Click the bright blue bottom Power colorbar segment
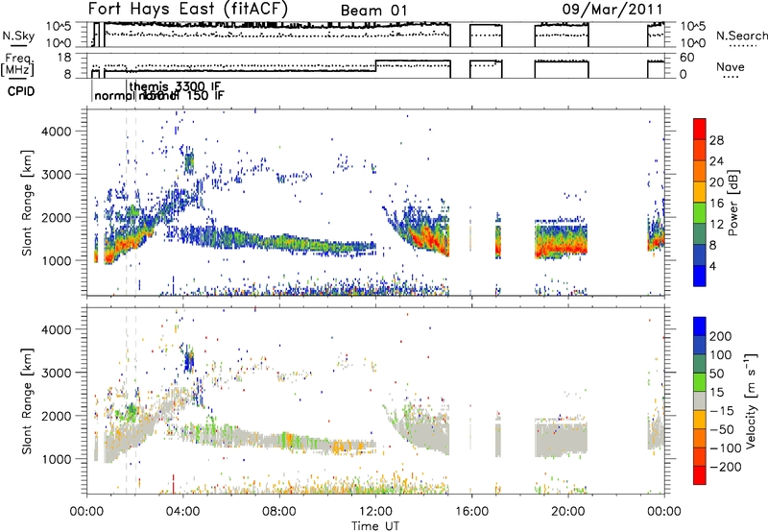The height and width of the screenshot is (532, 768). tap(700, 276)
